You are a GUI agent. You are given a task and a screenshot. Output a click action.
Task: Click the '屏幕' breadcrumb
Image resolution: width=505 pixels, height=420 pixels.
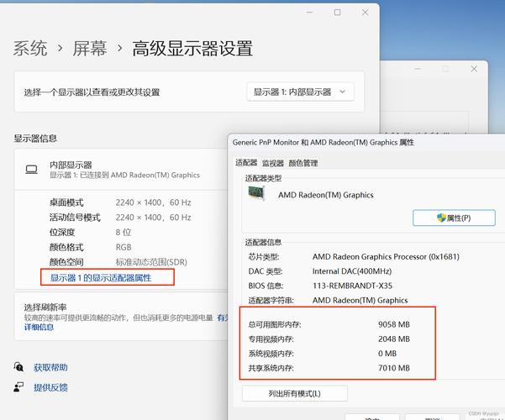90,49
